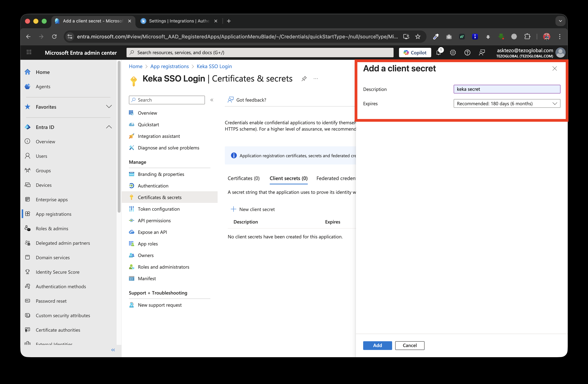Switch to Keka Settings browser tab

pos(179,21)
